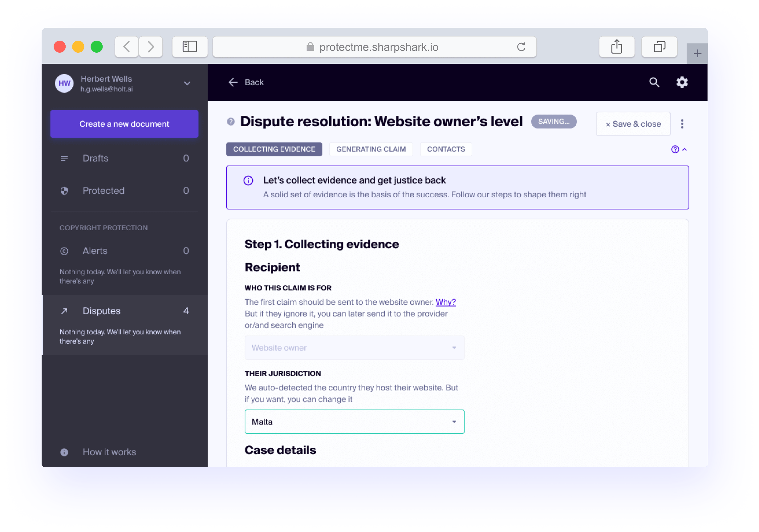Switch to the Contacts tab
The width and height of the screenshot is (759, 532).
[446, 149]
